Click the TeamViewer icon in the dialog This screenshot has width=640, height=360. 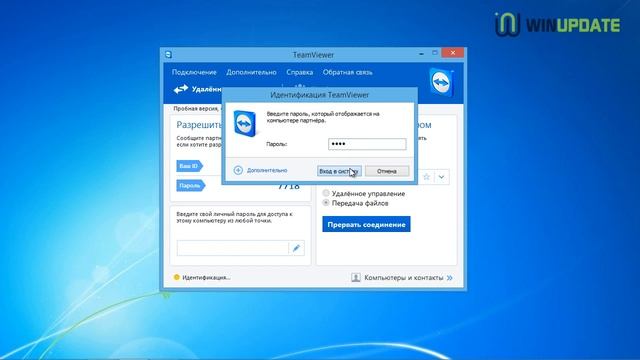pyautogui.click(x=245, y=123)
